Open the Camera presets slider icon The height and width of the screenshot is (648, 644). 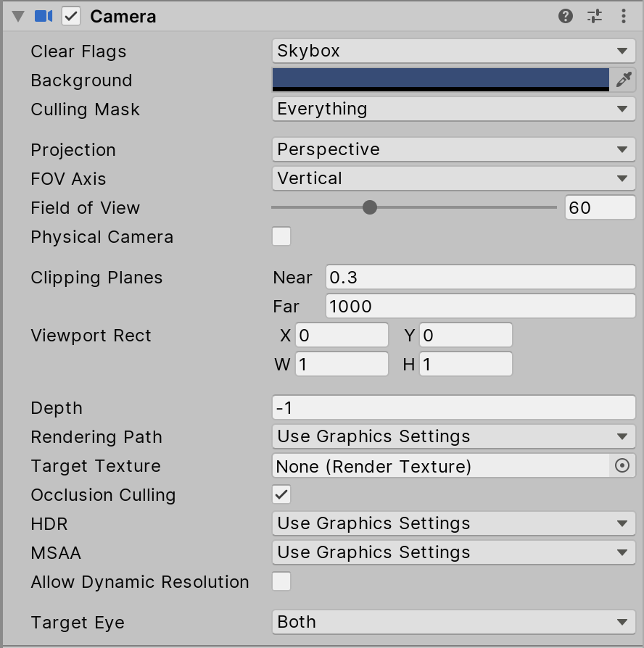point(595,16)
